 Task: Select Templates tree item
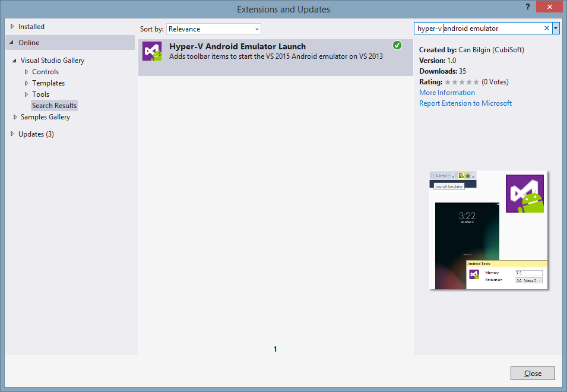click(48, 83)
